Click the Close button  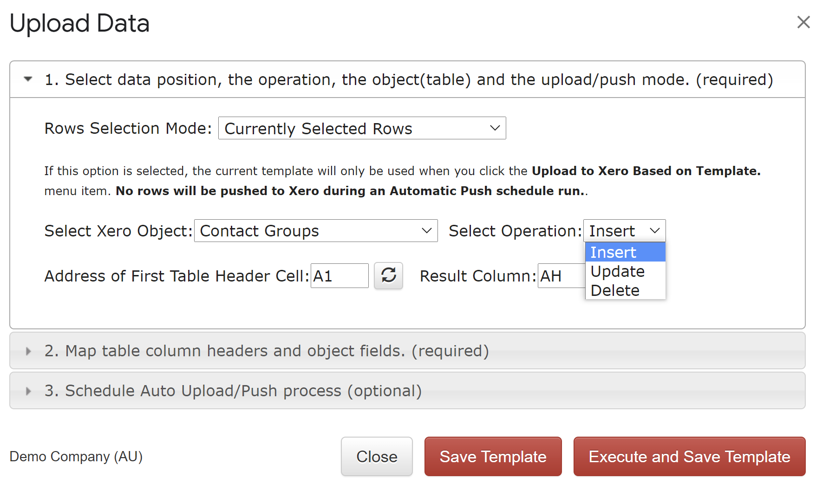(377, 456)
